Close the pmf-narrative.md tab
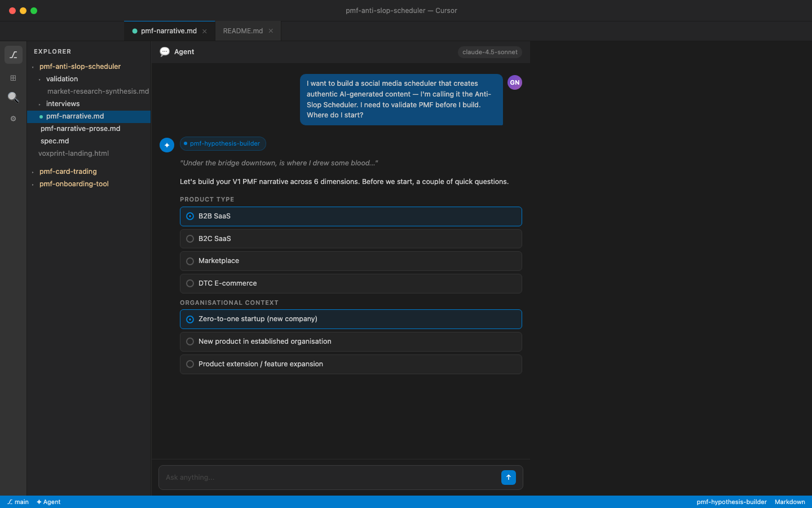The image size is (812, 508). 205,31
